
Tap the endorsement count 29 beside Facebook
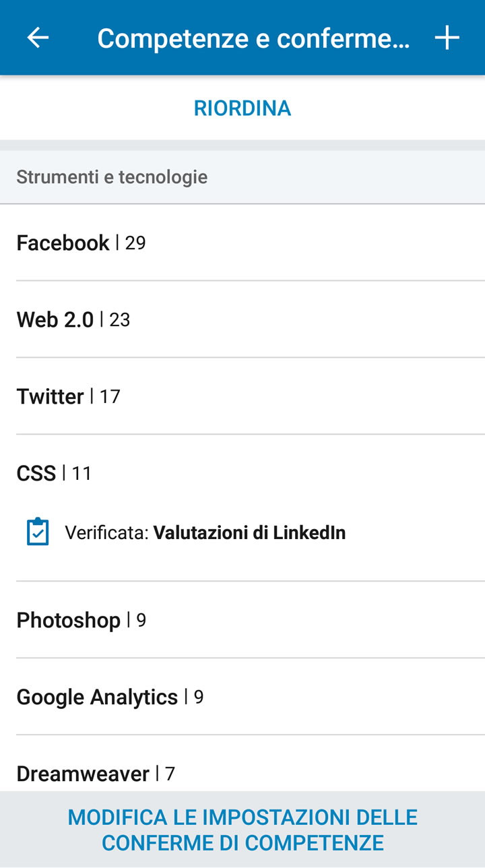click(135, 243)
